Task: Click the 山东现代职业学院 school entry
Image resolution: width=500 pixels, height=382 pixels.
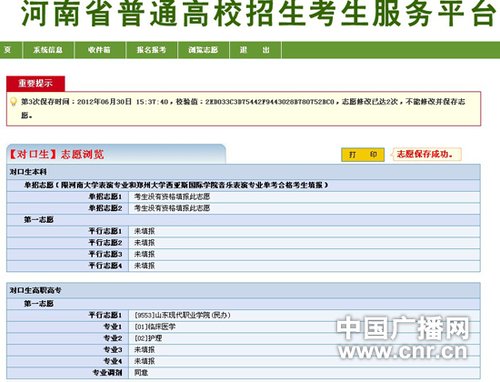Action: point(182,315)
